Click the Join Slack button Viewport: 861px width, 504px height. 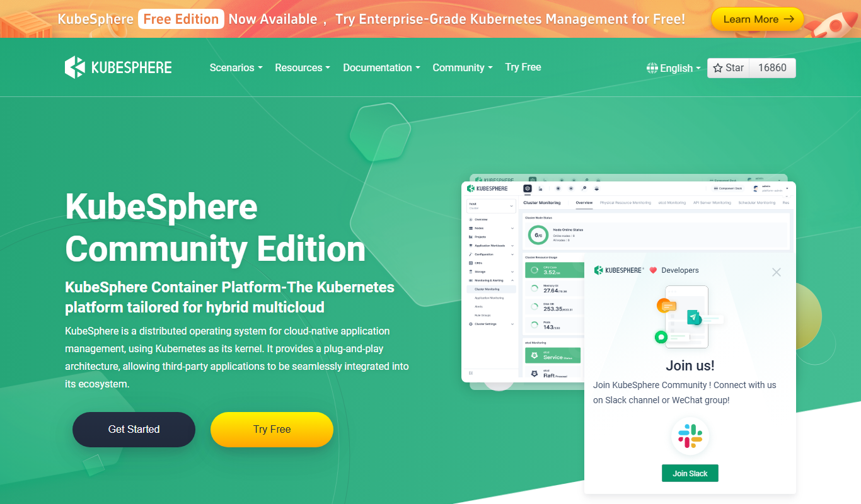pos(690,473)
